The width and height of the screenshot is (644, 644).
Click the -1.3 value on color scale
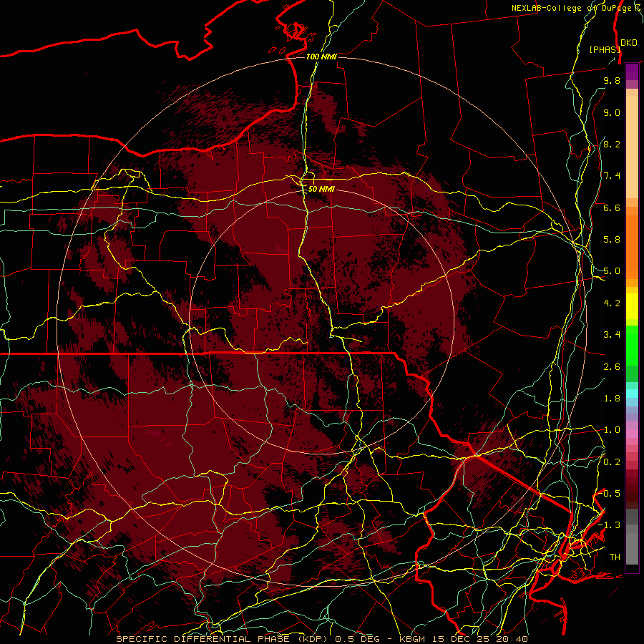(x=609, y=525)
